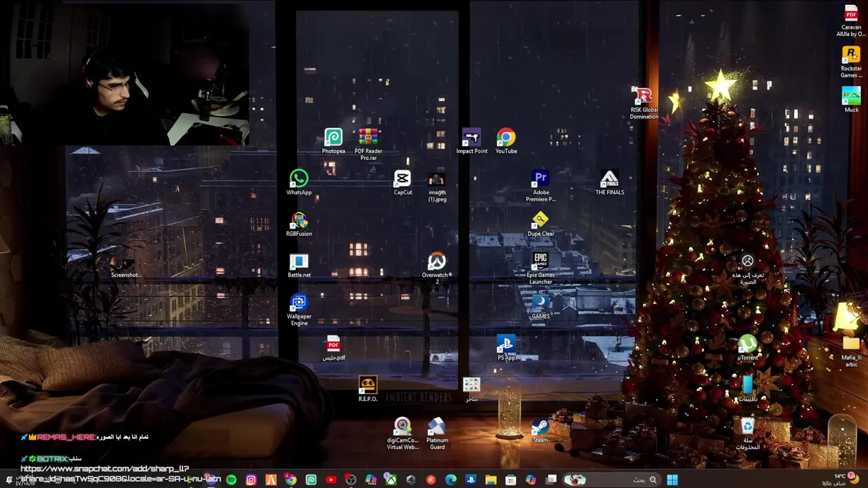Open Microsoft Store from the taskbar
This screenshot has width=868, height=488.
pos(511,480)
